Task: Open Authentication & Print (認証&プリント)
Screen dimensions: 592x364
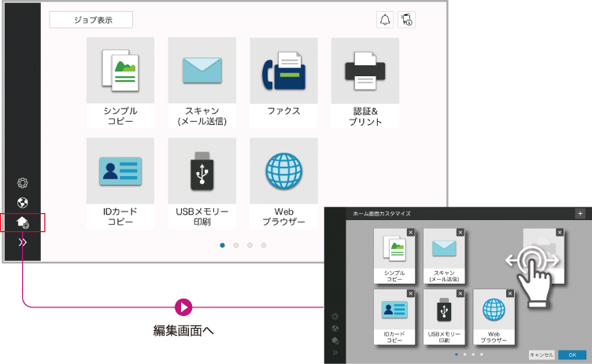Action: pyautogui.click(x=365, y=82)
